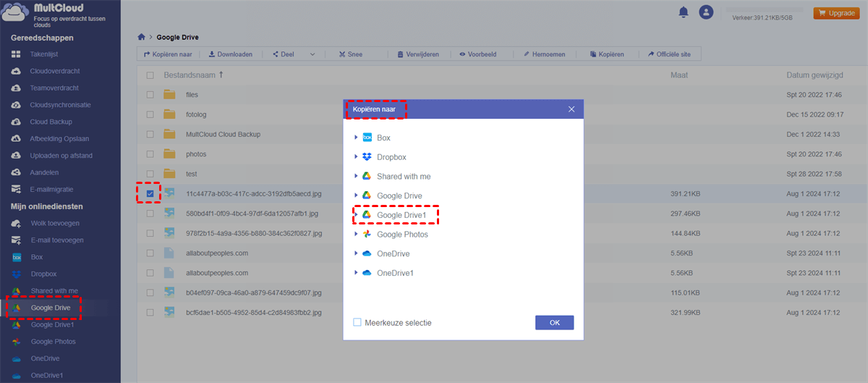Image resolution: width=868 pixels, height=383 pixels.
Task: Check the files folder checkbox
Action: pyautogui.click(x=150, y=94)
